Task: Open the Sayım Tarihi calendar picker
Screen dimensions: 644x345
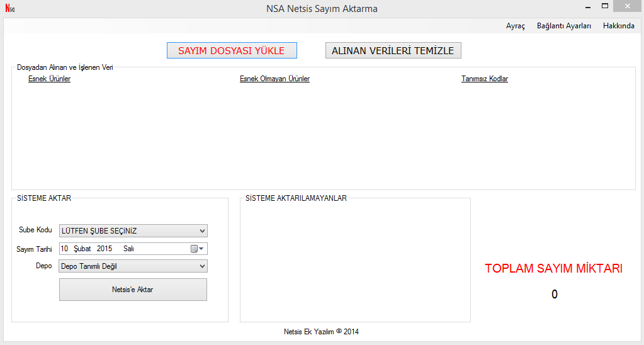Action: pyautogui.click(x=197, y=249)
